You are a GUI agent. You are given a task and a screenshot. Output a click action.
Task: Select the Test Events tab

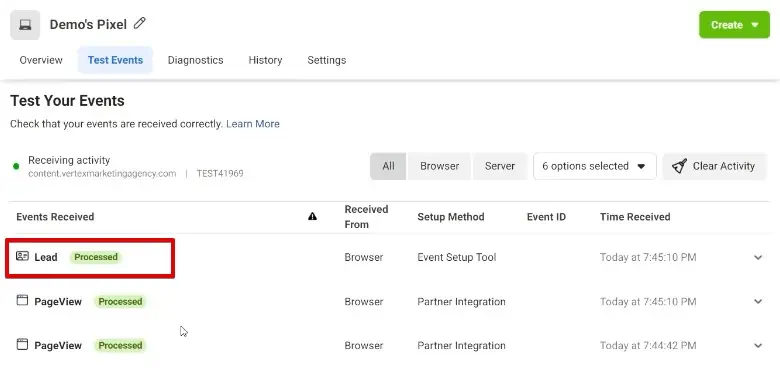pos(115,60)
